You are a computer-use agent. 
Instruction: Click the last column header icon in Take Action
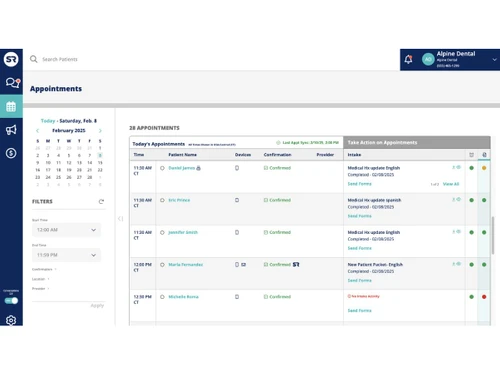(x=484, y=155)
